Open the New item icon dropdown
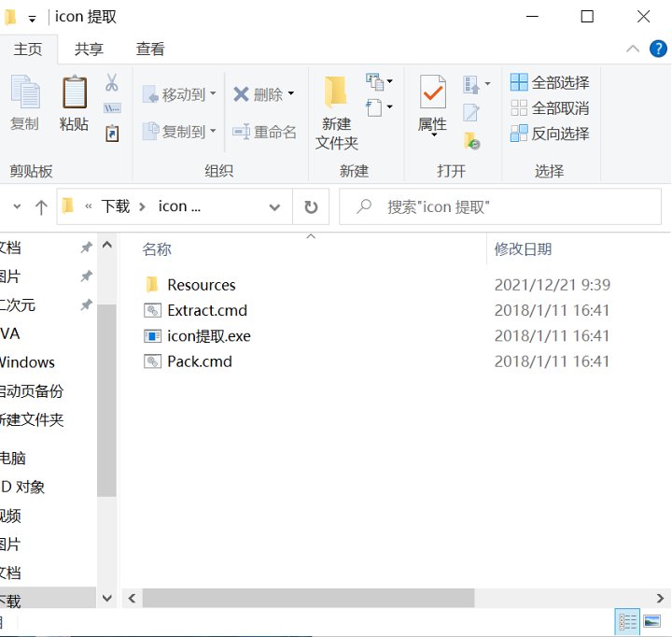The height and width of the screenshot is (637, 672). click(x=380, y=81)
